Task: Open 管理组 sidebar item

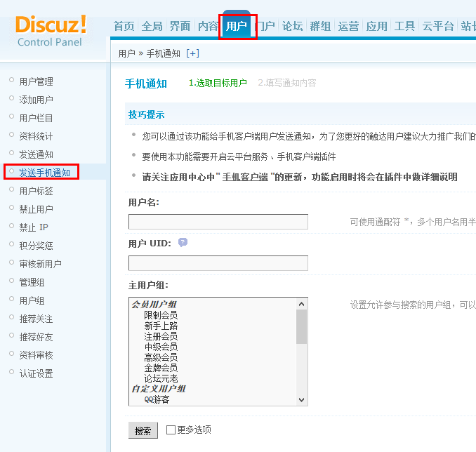Action: 32,282
